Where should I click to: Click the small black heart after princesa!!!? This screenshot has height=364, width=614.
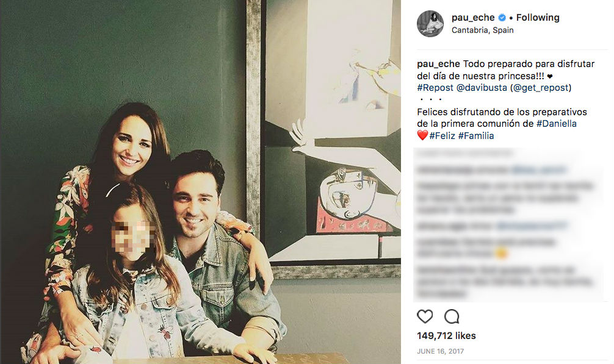(550, 76)
